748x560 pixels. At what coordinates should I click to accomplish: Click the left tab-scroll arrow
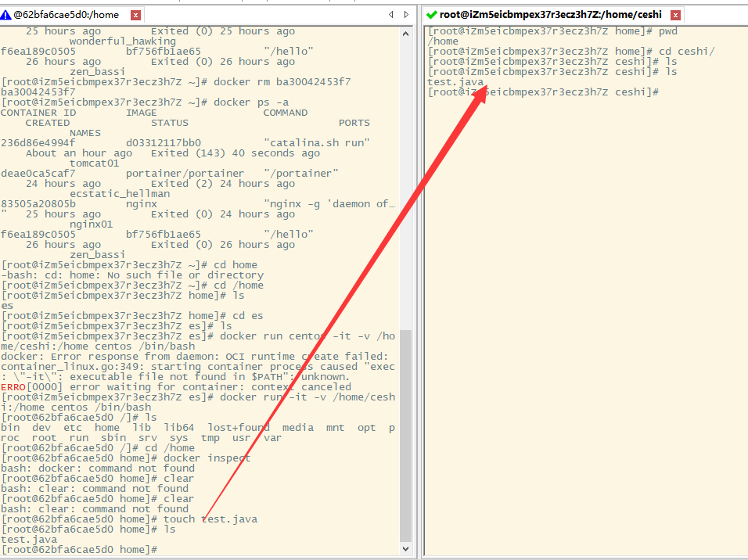[391, 15]
